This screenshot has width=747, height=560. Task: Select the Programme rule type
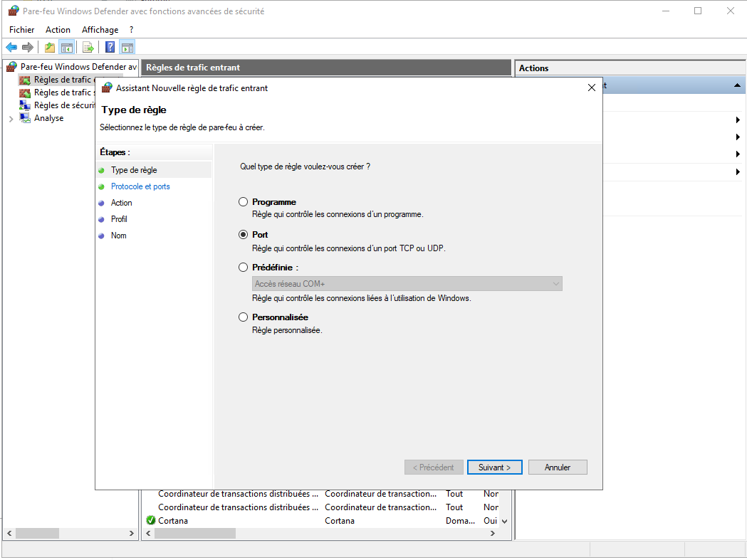[243, 202]
